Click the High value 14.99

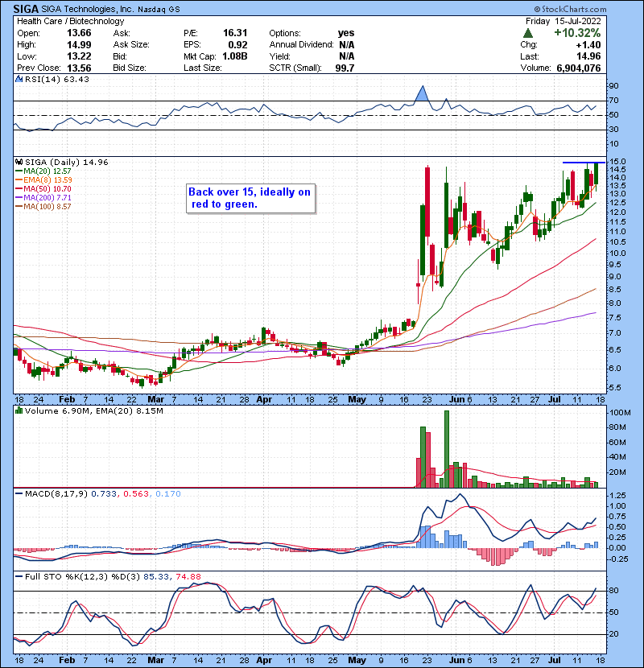[79, 45]
